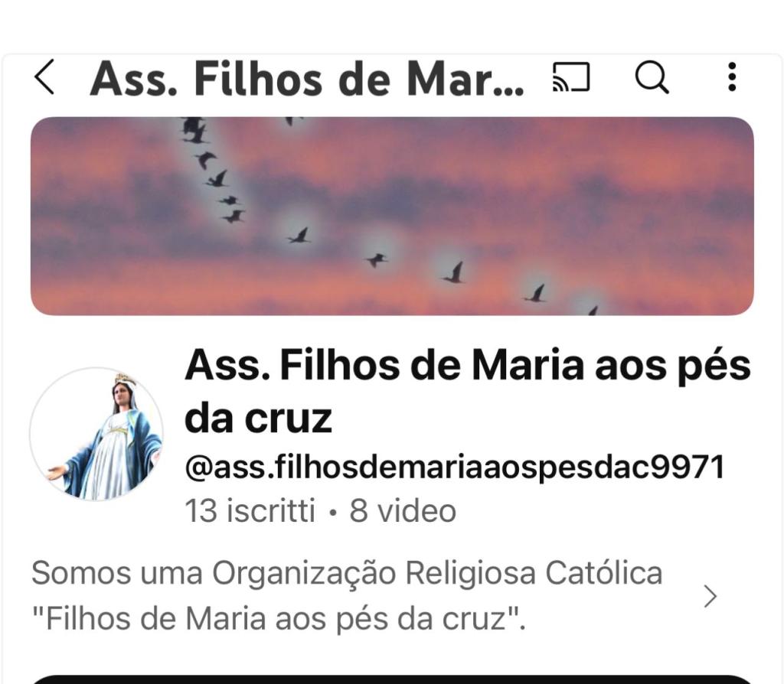Tap the lowest bird at the banner's bottom edge
Image resolution: width=784 pixels, height=684 pixels.
[x=593, y=311]
